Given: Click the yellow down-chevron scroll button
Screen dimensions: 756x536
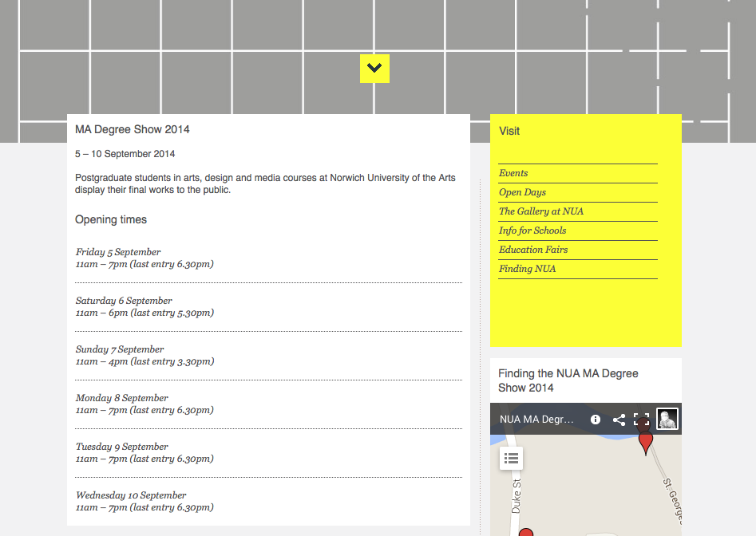Looking at the screenshot, I should click(374, 69).
